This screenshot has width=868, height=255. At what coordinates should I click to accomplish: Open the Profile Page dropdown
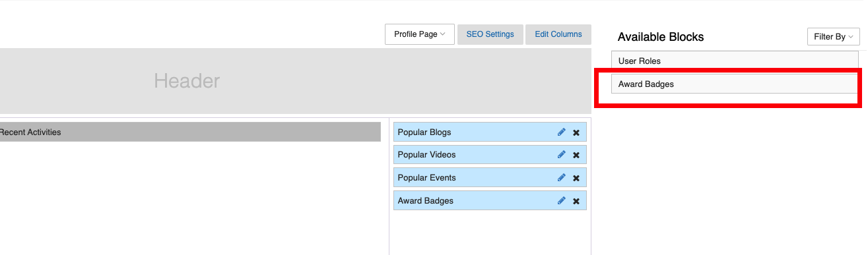(420, 34)
